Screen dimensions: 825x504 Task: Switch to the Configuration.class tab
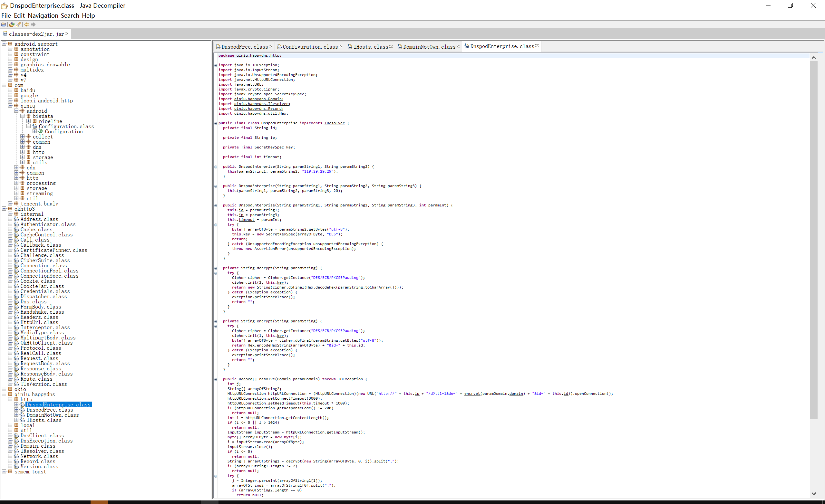point(310,47)
